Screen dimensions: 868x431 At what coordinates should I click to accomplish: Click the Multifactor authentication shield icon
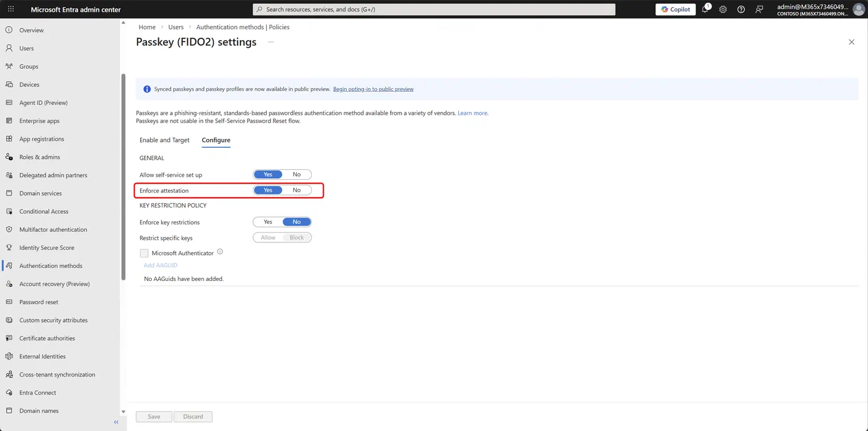coord(9,229)
